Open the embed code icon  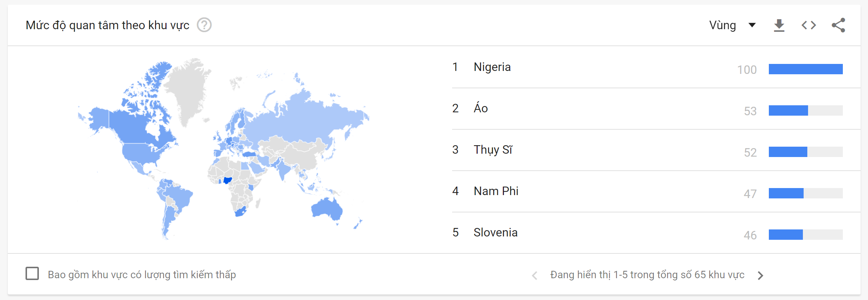point(808,25)
